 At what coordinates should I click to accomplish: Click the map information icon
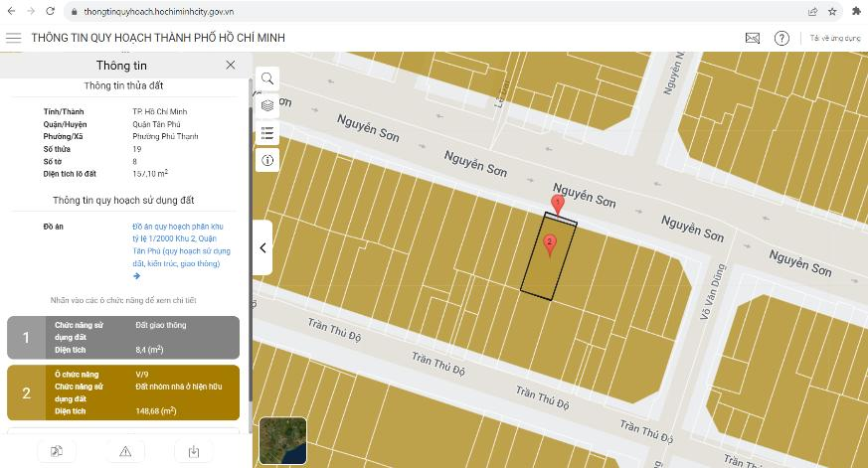[267, 160]
